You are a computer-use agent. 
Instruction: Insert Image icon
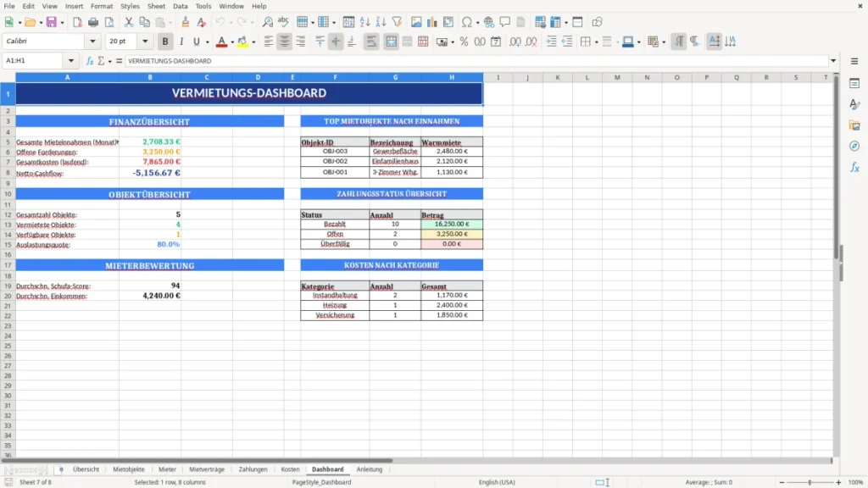(x=416, y=22)
